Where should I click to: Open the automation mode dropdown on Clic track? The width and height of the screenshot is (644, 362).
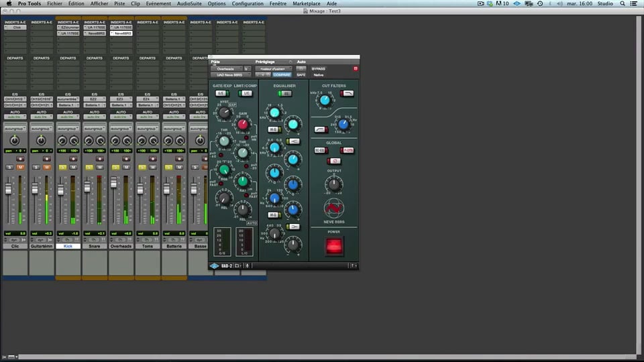pyautogui.click(x=15, y=117)
